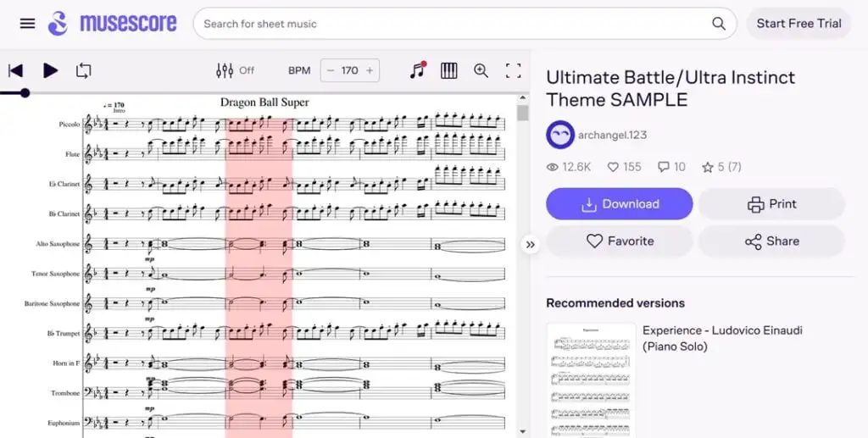The width and height of the screenshot is (868, 438).
Task: Open the mixer settings icon
Action: click(225, 70)
